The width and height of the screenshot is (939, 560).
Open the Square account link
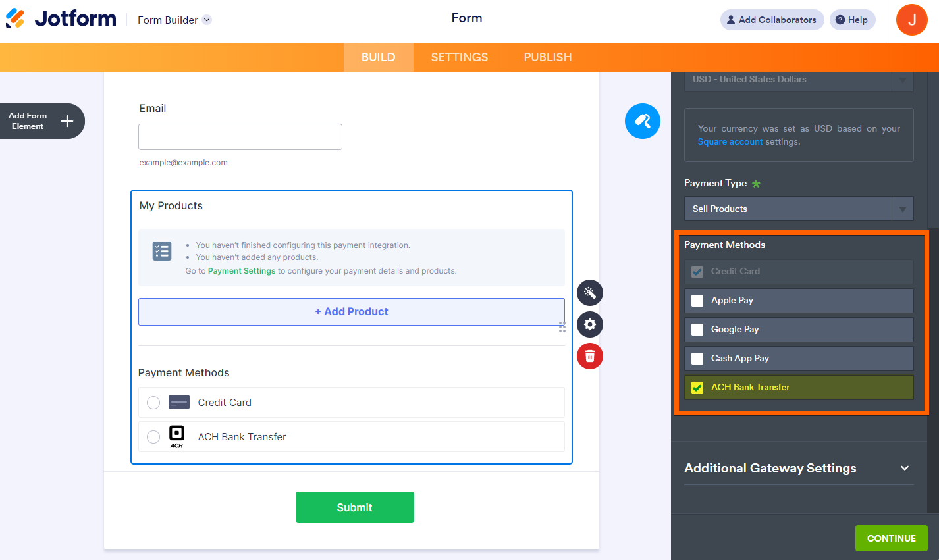click(730, 142)
